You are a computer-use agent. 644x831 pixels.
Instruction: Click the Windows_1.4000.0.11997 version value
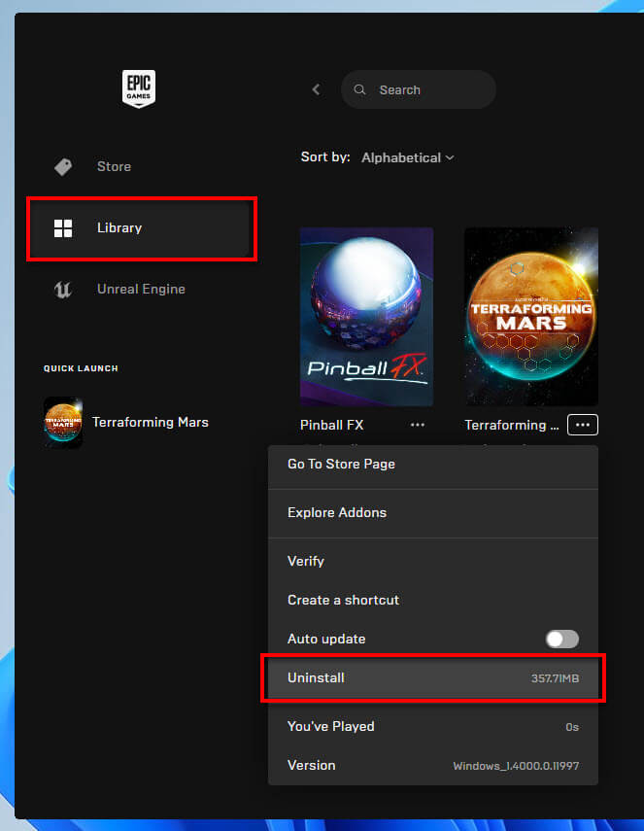pos(516,766)
